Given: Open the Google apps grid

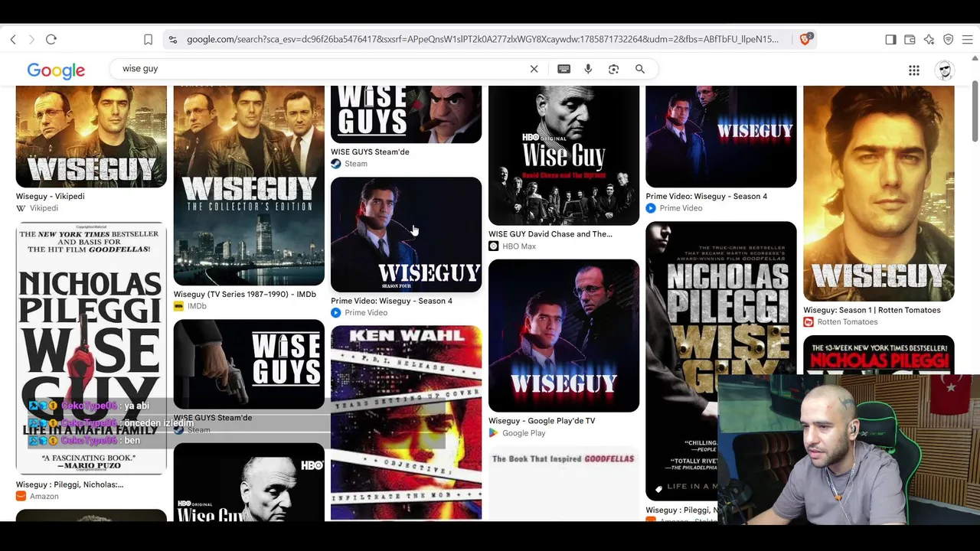Looking at the screenshot, I should pos(914,70).
